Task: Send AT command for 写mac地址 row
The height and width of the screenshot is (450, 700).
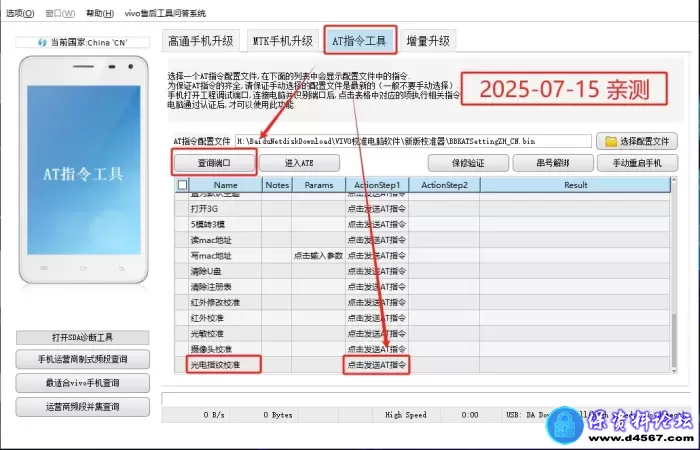Action: 377,256
